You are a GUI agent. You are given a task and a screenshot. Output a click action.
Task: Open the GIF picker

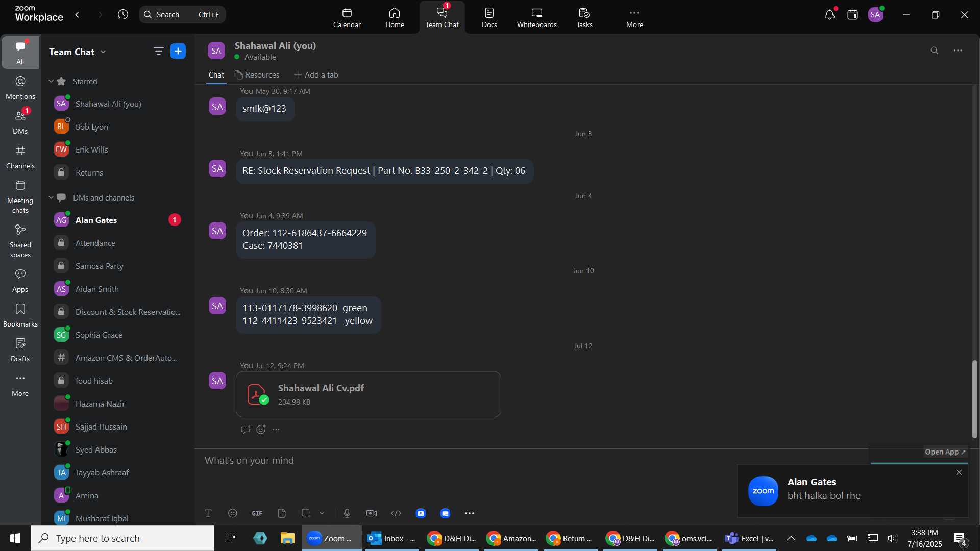click(x=257, y=513)
